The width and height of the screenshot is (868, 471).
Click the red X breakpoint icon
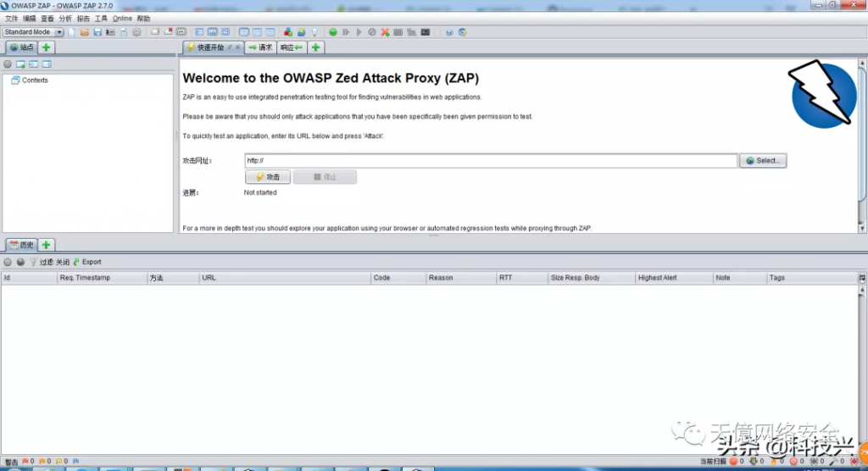pos(386,32)
